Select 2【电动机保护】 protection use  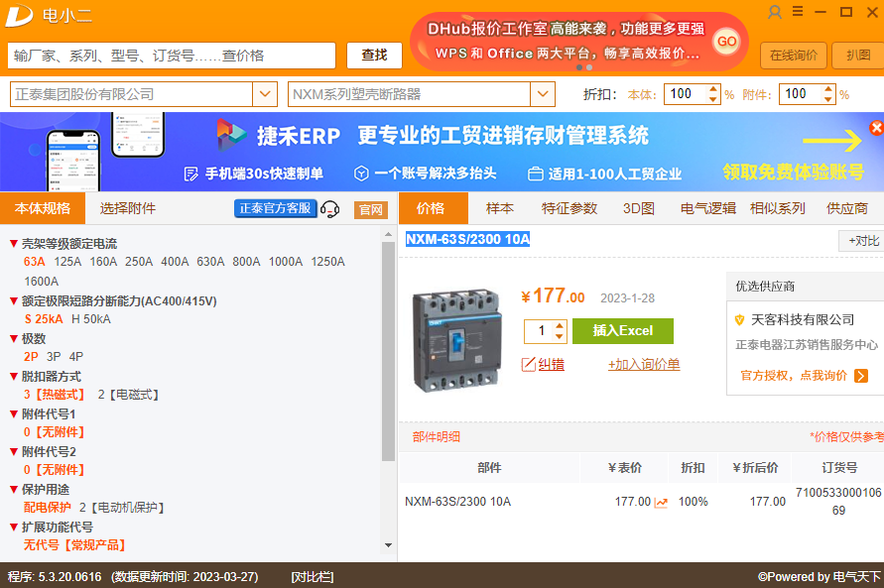(122, 508)
